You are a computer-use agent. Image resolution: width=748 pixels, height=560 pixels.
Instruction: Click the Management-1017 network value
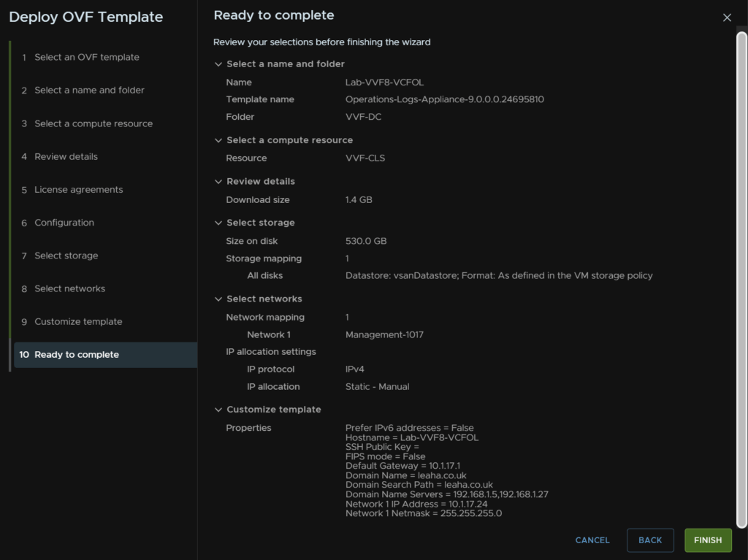pos(384,335)
